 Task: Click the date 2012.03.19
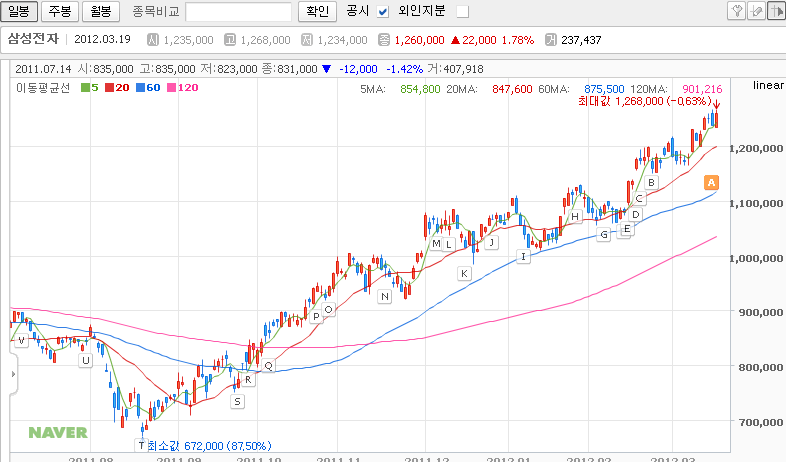(102, 40)
